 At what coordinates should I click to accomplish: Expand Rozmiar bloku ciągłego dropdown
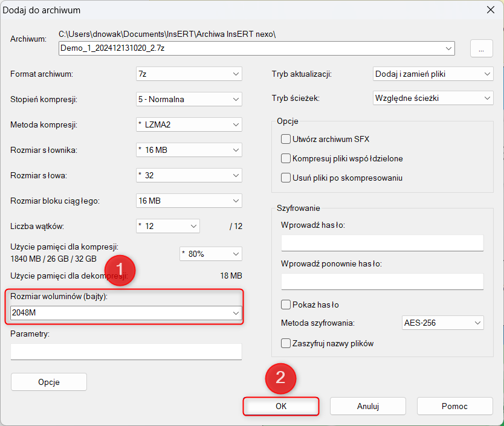point(189,201)
